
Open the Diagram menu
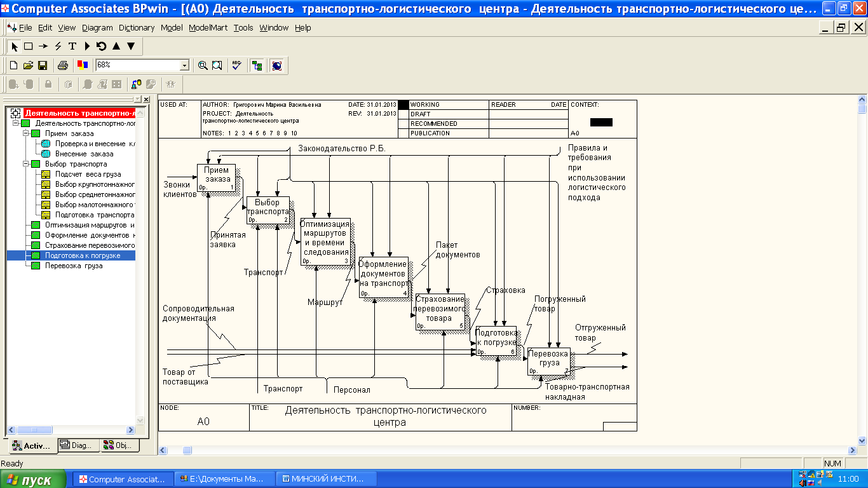click(97, 28)
